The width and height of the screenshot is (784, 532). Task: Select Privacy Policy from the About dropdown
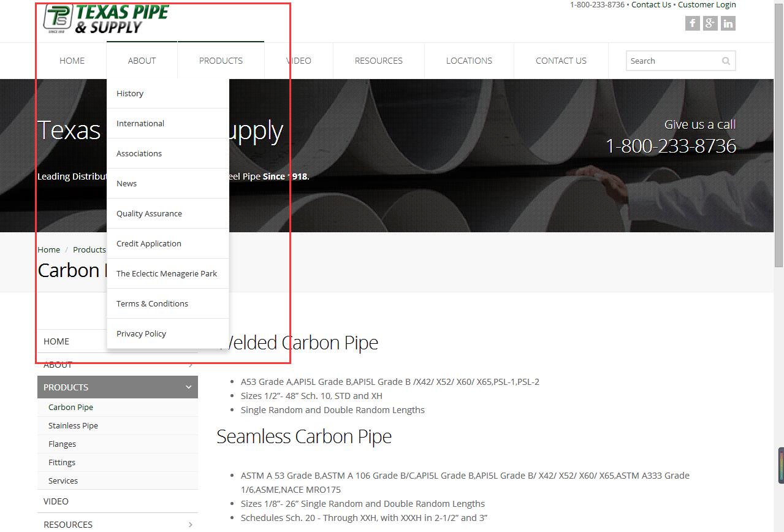[168, 333]
